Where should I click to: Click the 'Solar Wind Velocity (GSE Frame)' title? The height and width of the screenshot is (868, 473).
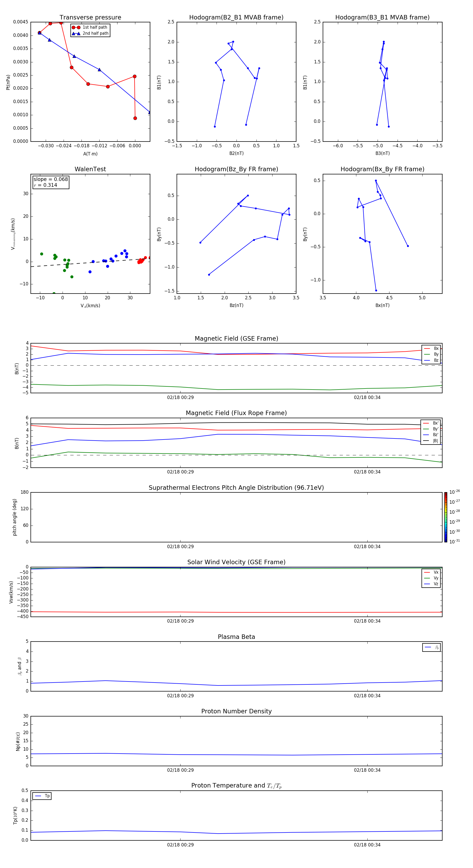(236, 562)
